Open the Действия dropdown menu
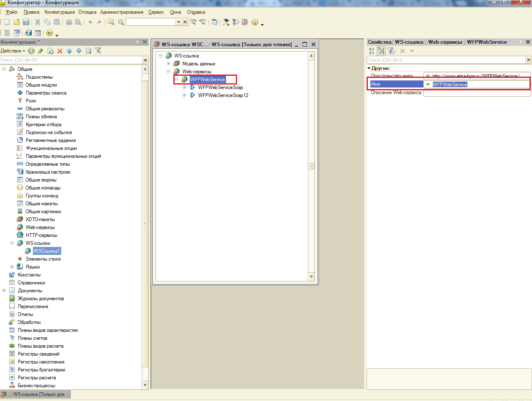 click(x=12, y=51)
